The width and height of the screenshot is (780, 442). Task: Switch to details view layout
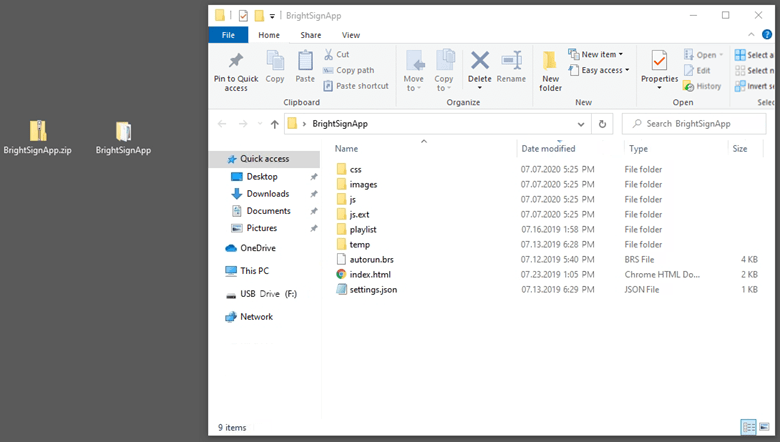tap(749, 427)
